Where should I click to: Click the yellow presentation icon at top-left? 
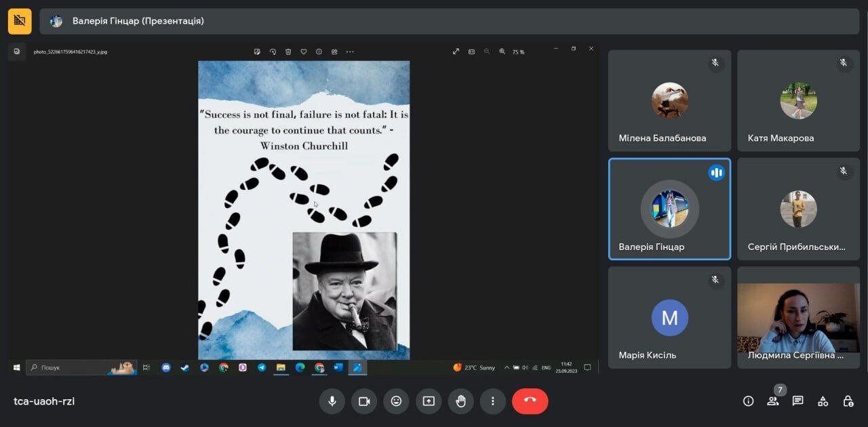coord(20,21)
